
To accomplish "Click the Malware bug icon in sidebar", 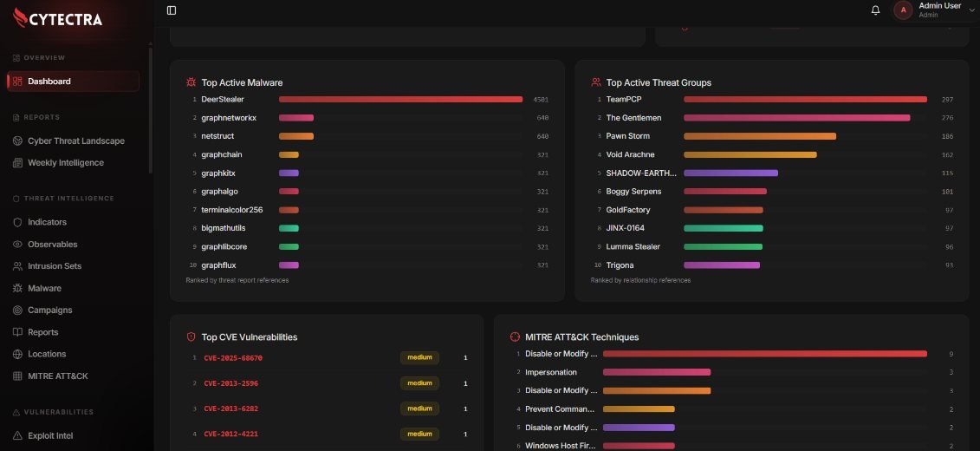I will click(x=17, y=288).
